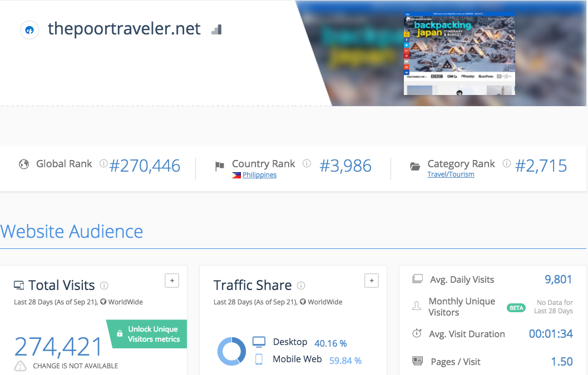Click the thepoortraveler.net domain title
The image size is (588, 375).
(x=124, y=29)
